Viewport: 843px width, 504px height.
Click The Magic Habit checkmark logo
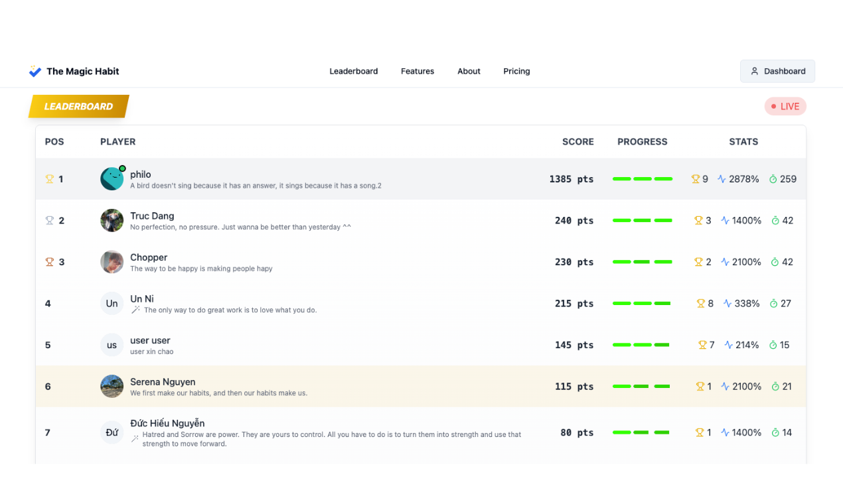(x=35, y=71)
